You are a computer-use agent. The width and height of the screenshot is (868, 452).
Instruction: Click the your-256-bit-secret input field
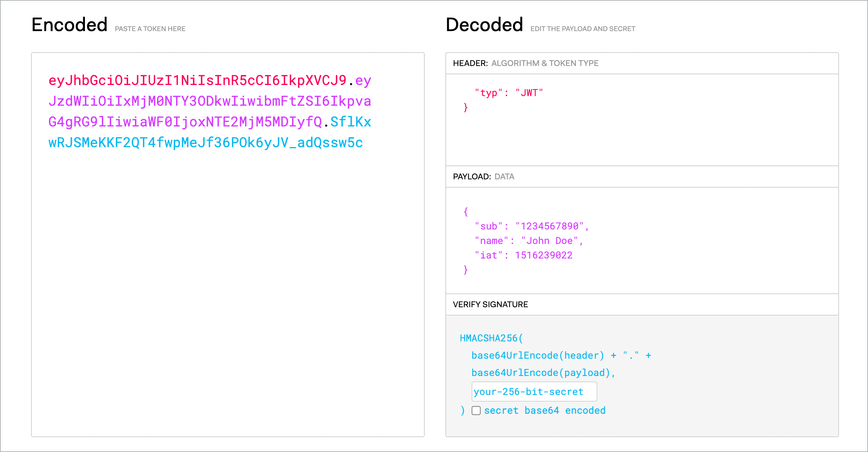(x=534, y=392)
